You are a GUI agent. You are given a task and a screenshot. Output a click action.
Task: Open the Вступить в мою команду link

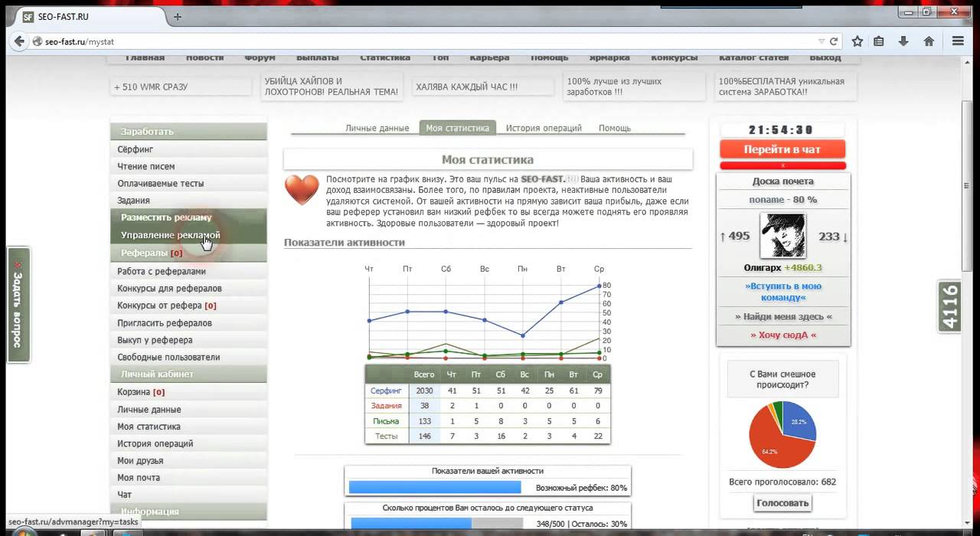coord(782,292)
